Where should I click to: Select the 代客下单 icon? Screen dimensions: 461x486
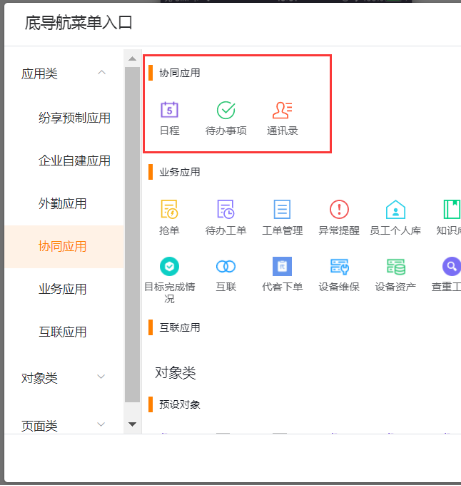coord(282,266)
